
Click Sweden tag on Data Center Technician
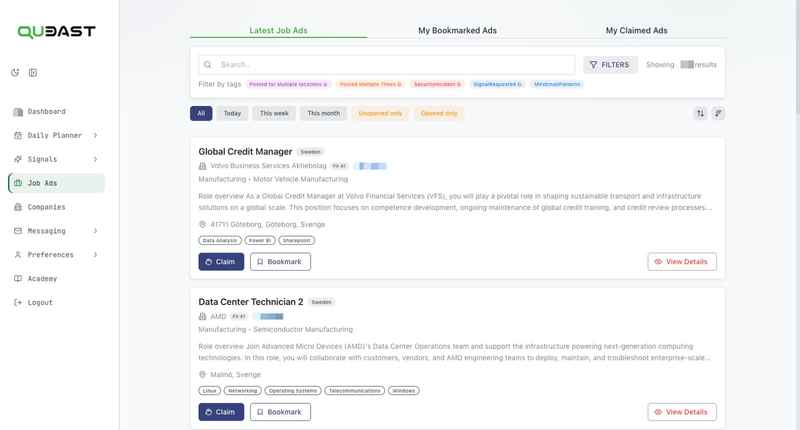pyautogui.click(x=321, y=302)
